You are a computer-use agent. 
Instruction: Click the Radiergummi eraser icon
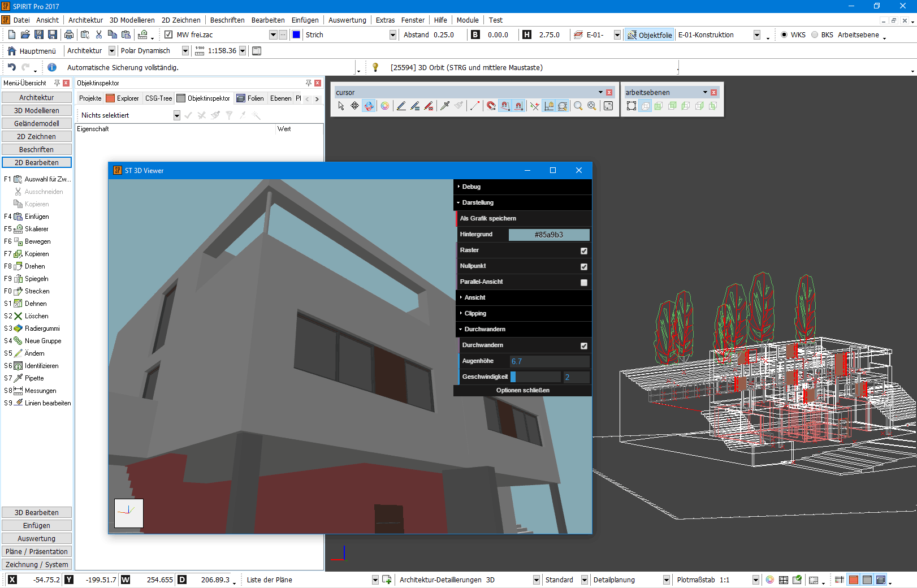[x=18, y=328]
